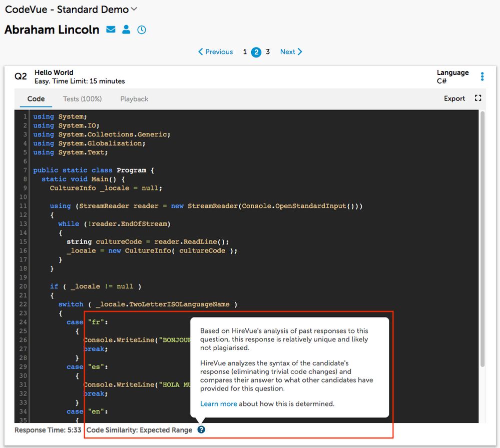Go to the Next question
Viewport: 500px width, 448px height.
(291, 52)
